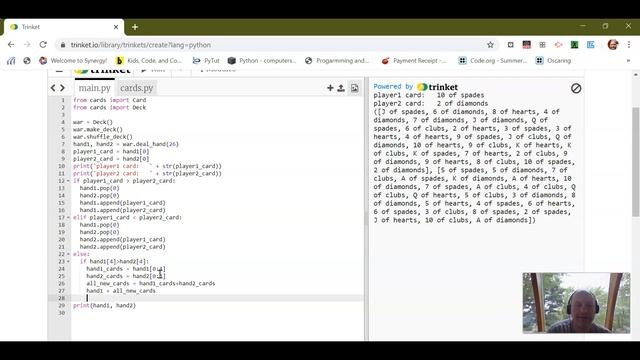The height and width of the screenshot is (360, 640).
Task: Open the Chrome profile avatar
Action: pyautogui.click(x=613, y=45)
